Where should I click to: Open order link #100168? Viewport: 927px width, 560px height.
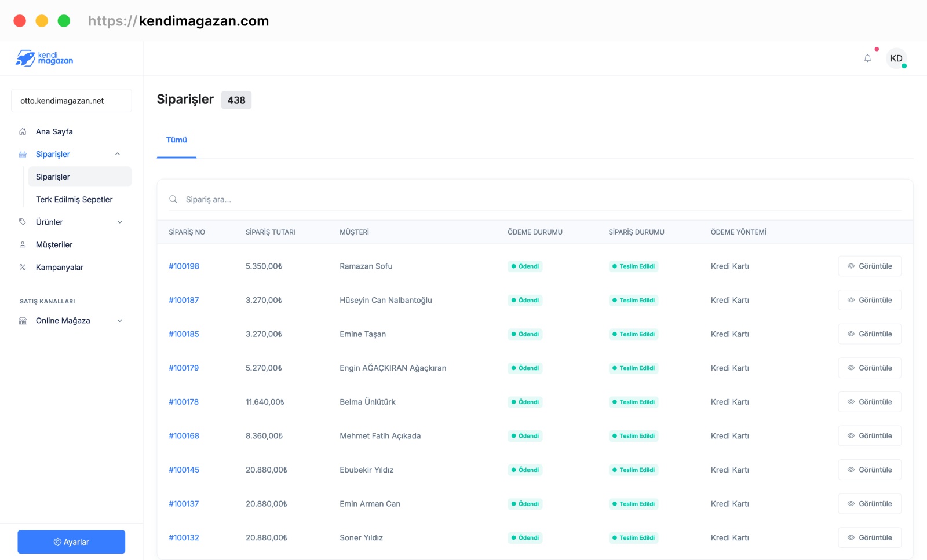[184, 435]
